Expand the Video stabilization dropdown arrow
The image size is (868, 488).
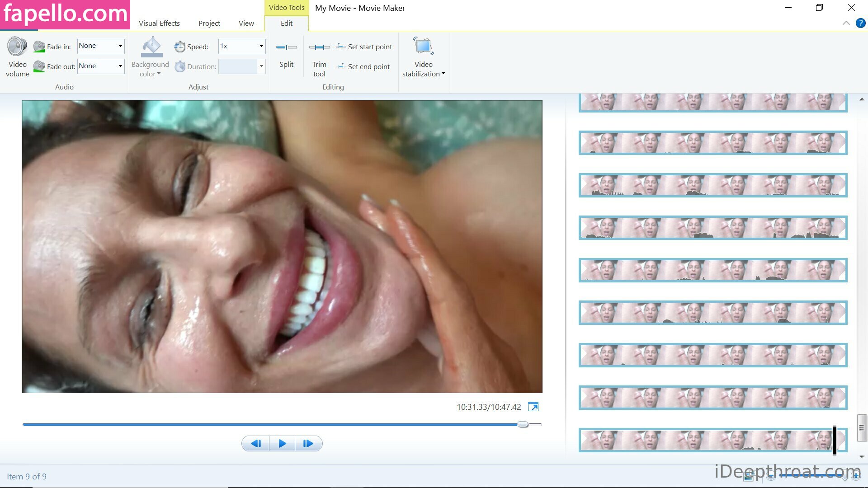click(x=443, y=74)
